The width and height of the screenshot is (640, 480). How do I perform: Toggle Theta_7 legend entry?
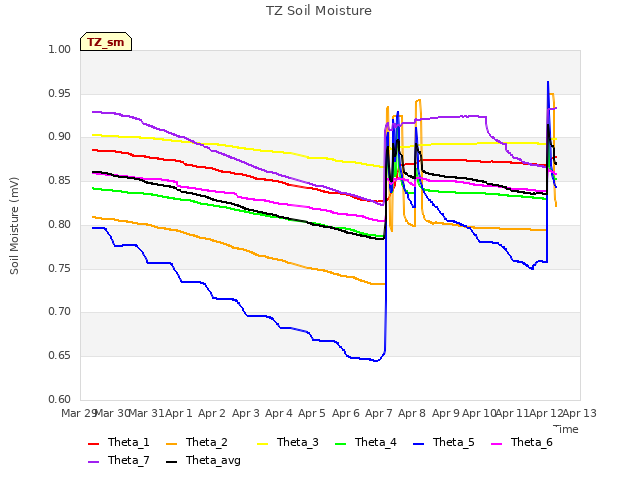coord(119,460)
